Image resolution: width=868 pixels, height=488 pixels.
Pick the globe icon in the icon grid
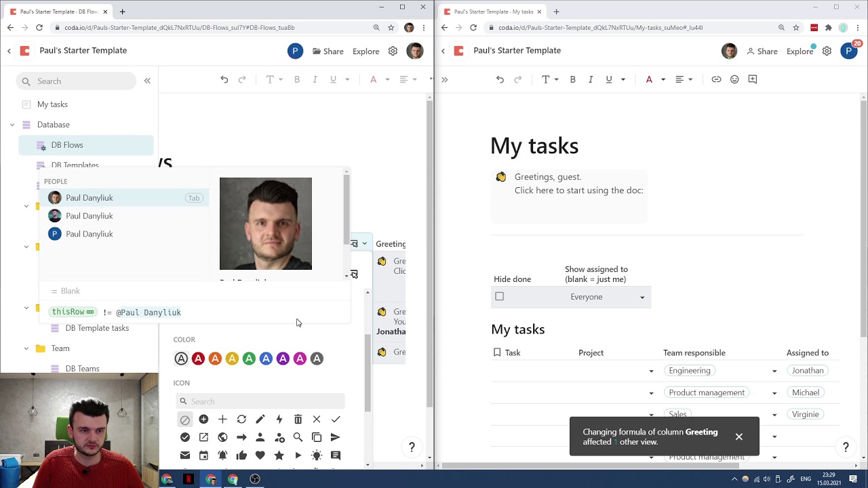pyautogui.click(x=222, y=437)
